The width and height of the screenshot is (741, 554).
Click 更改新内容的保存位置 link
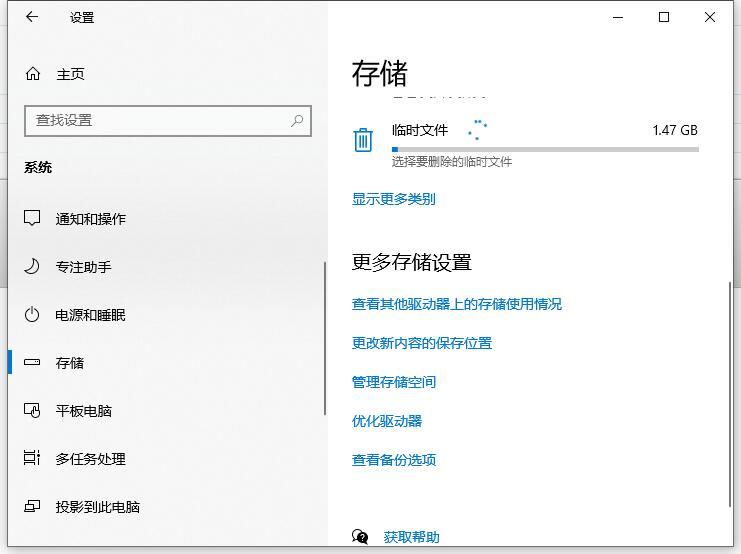pos(422,343)
